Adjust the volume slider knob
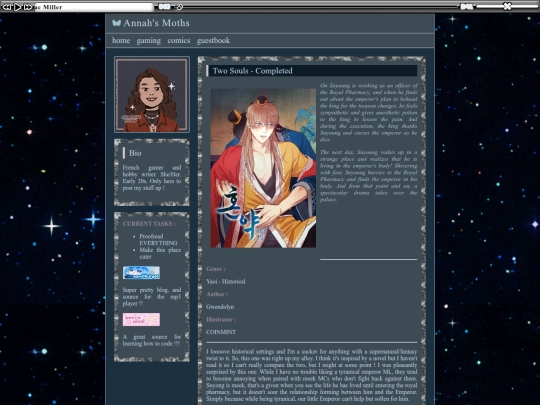Viewport: 540px width, 405px height. 507,6
